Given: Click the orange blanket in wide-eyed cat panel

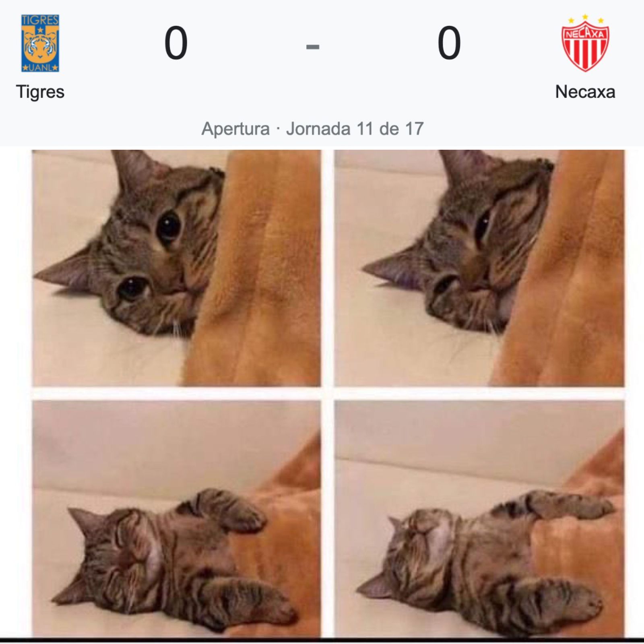Looking at the screenshot, I should pos(262,274).
